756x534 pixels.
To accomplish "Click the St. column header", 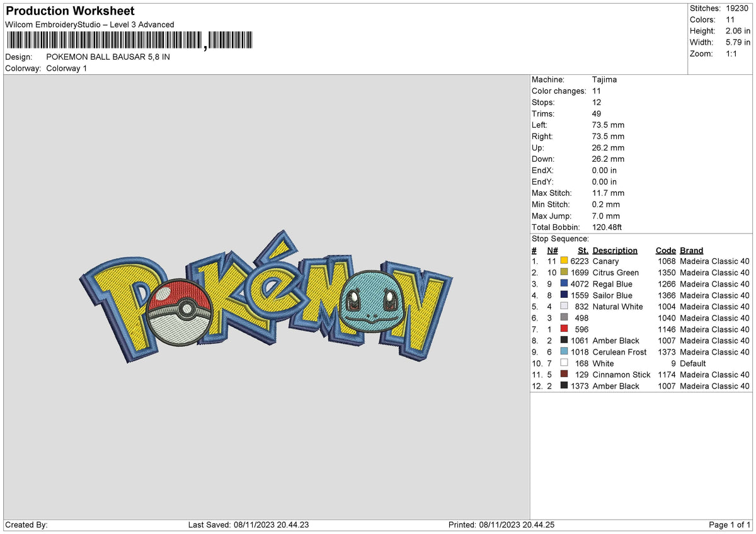I will click(x=583, y=250).
